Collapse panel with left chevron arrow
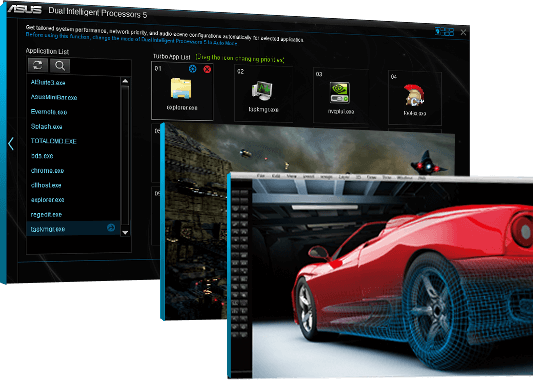 [11, 144]
